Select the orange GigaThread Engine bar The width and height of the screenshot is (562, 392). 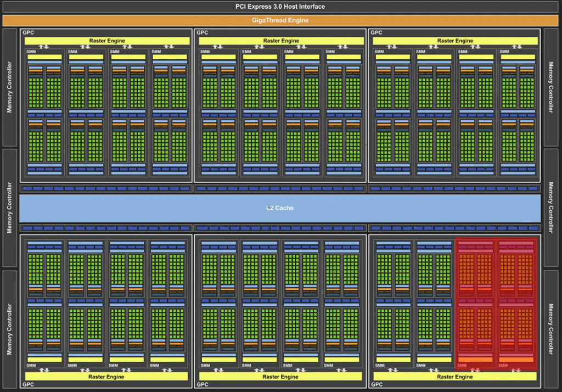[x=281, y=20]
